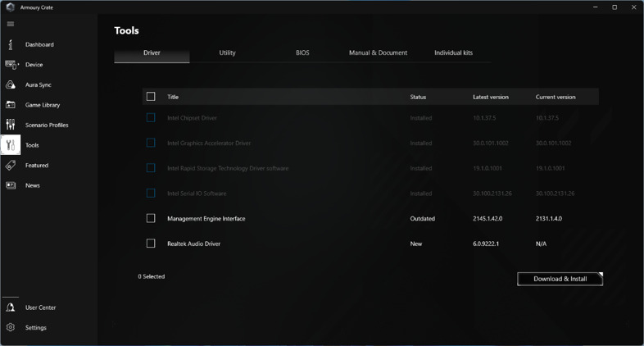Viewport: 644px width, 346px height.
Task: Click the Armoury Crate logo icon
Action: point(11,7)
